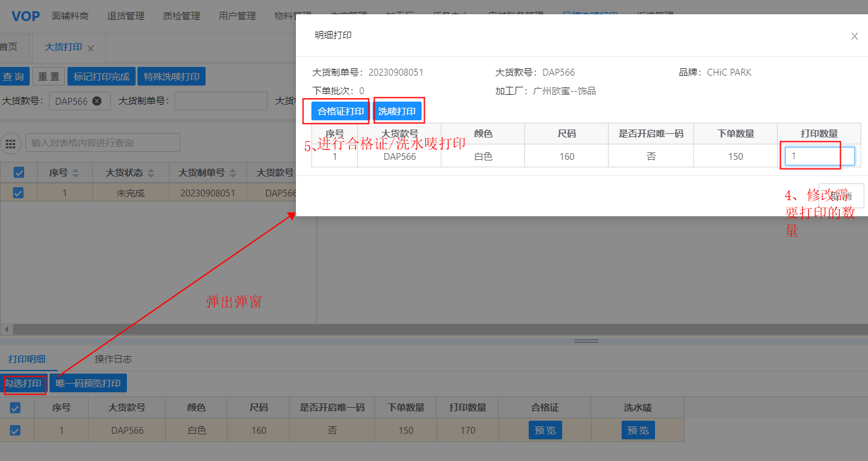
Task: Click the 洗唛打印 button in dialog
Action: click(x=397, y=112)
